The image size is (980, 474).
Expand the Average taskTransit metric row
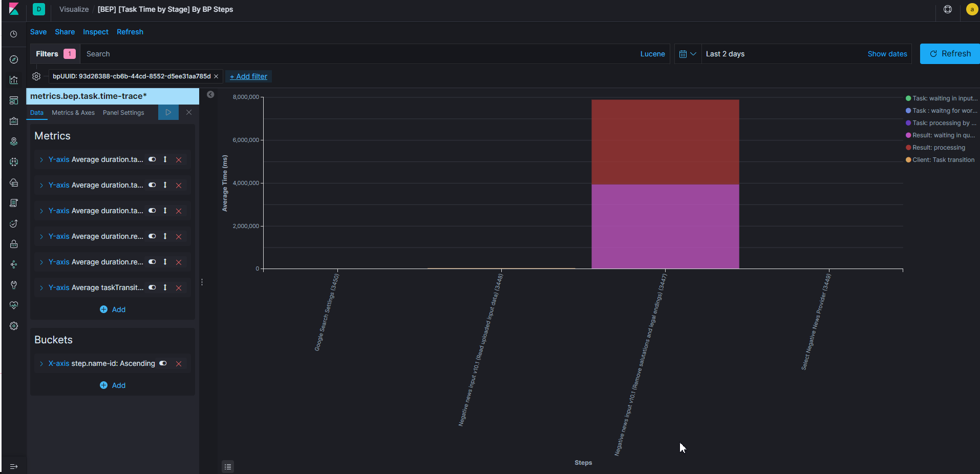click(x=41, y=288)
